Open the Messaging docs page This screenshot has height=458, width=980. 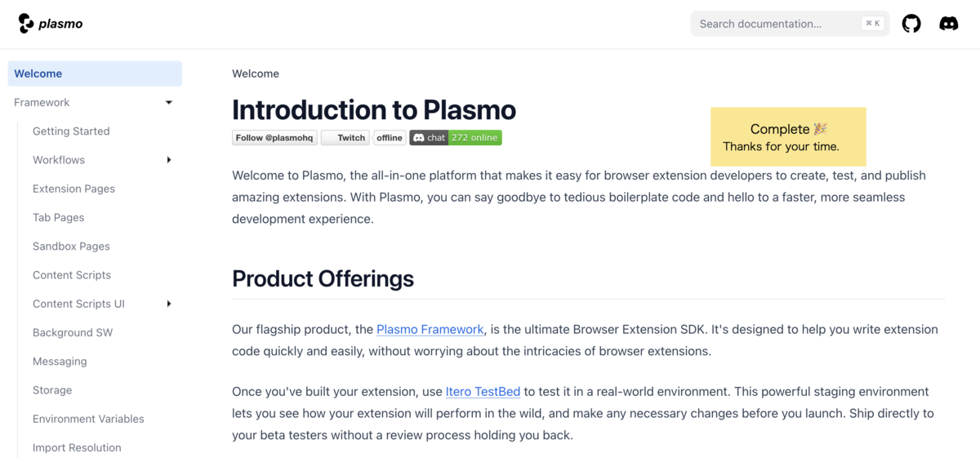60,362
